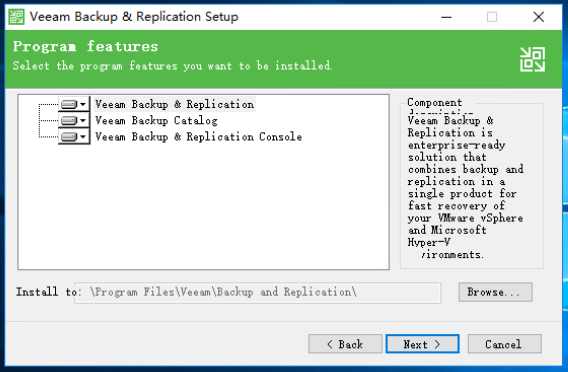Click the Veeam Backup & Replication drive icon
Image resolution: width=568 pixels, height=372 pixels.
point(69,104)
